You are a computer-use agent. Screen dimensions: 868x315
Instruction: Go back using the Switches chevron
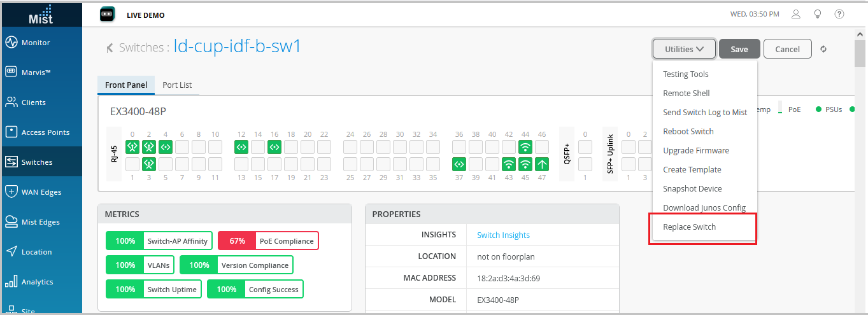[x=110, y=47]
